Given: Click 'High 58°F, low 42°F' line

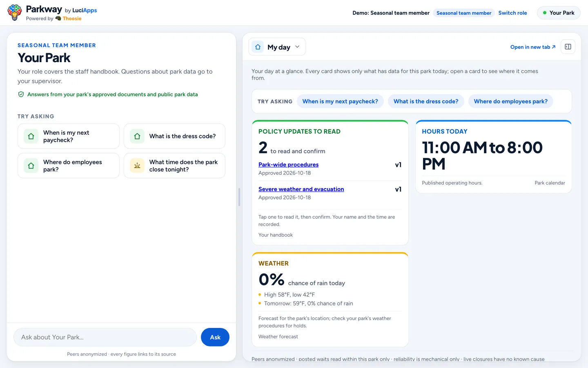Looking at the screenshot, I should click(290, 295).
